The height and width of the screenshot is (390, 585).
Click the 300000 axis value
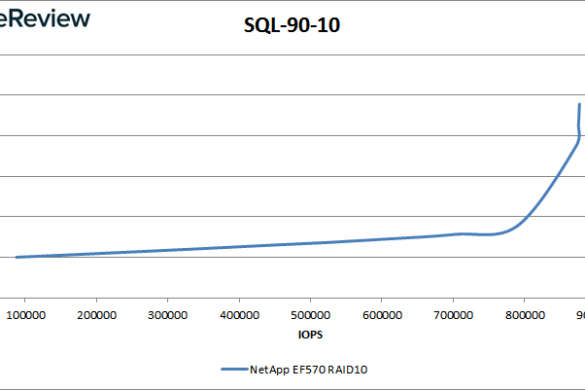[168, 315]
